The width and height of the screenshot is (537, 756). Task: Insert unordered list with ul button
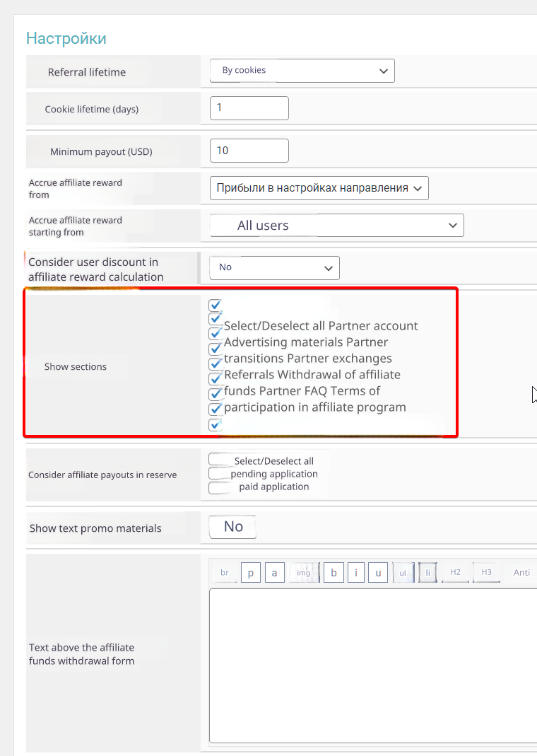point(403,573)
